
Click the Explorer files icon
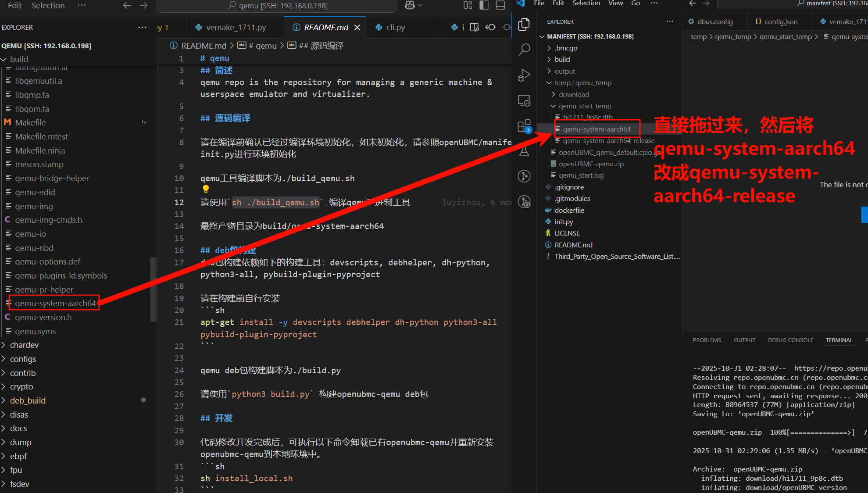pyautogui.click(x=524, y=24)
